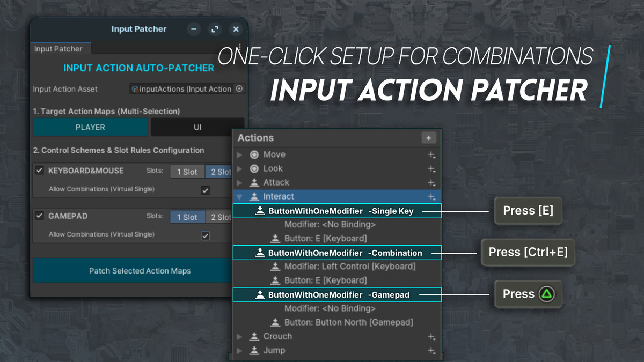Expand the Look action
644x362 pixels.
240,169
